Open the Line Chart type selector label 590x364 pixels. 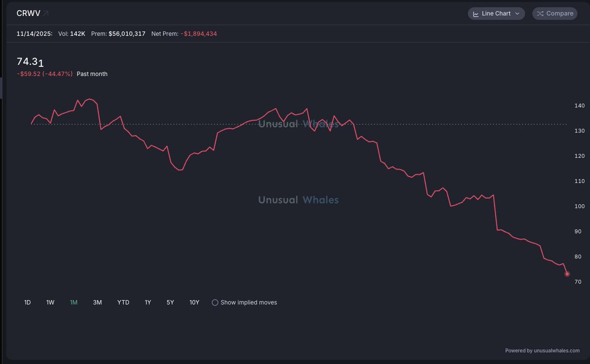tap(496, 14)
